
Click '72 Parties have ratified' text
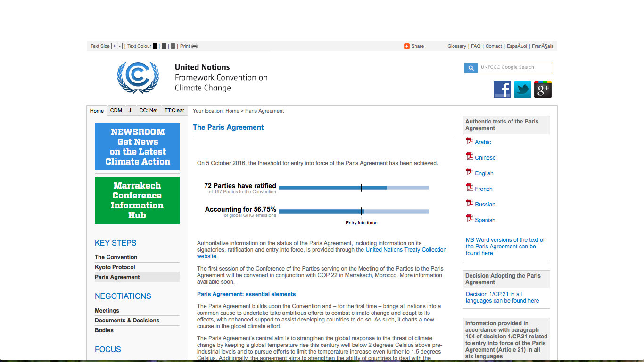point(240,186)
